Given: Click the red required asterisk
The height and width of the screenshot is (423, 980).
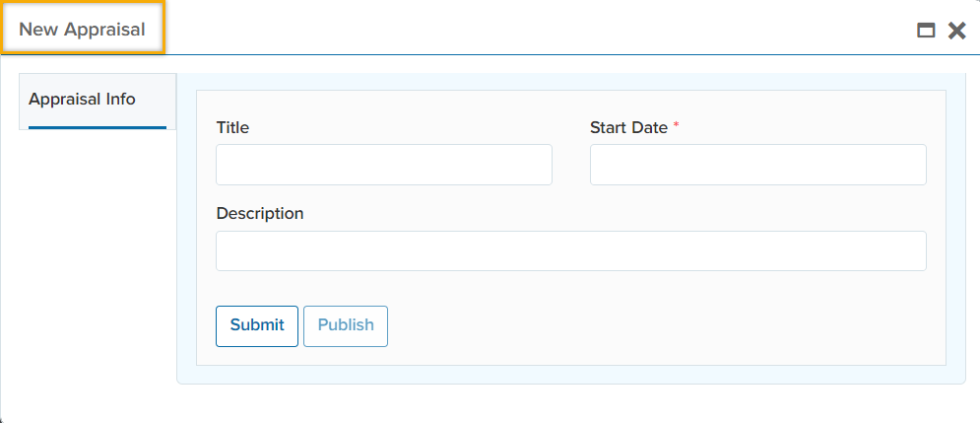Looking at the screenshot, I should click(677, 126).
